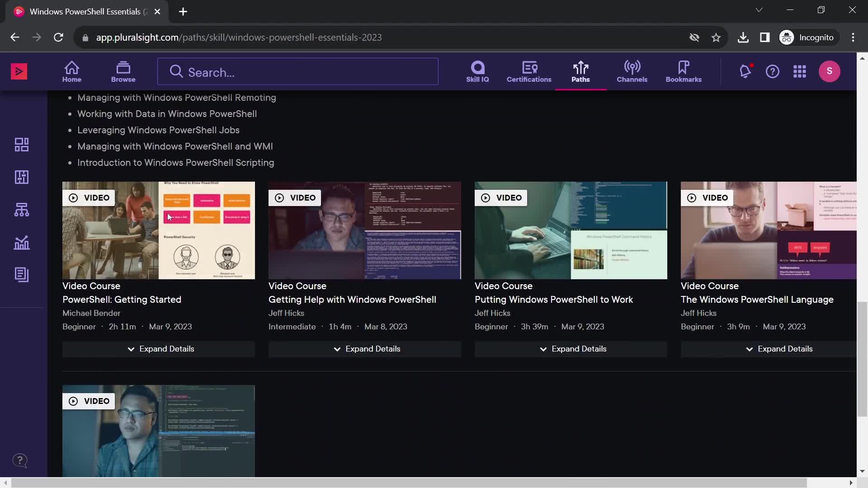Click 'Managing with Windows PowerShell Remoting' item

[x=177, y=98]
